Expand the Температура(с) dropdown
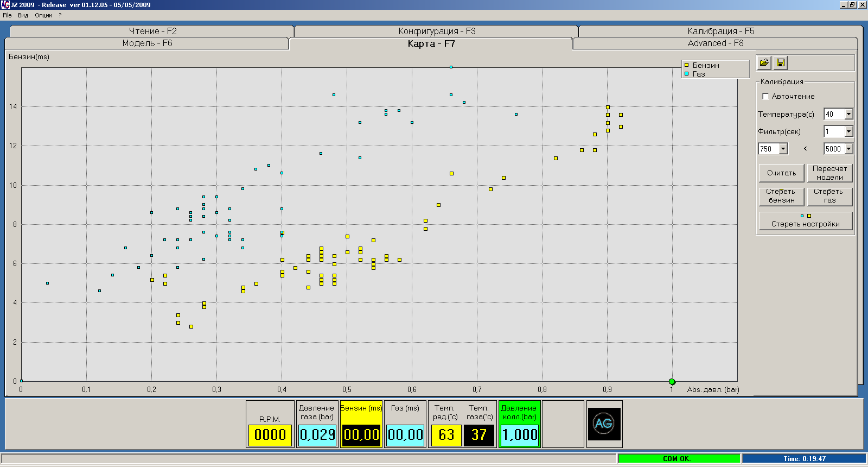This screenshot has width=868, height=467. (848, 114)
